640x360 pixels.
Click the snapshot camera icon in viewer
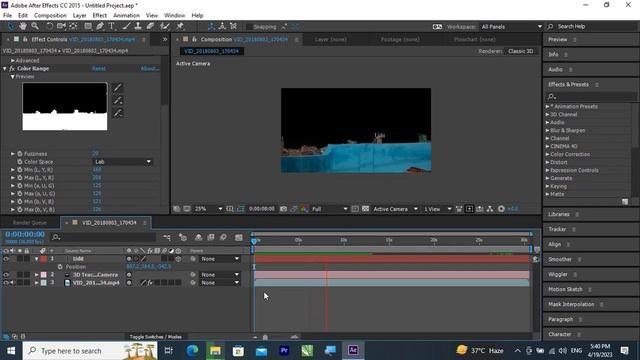tap(283, 209)
